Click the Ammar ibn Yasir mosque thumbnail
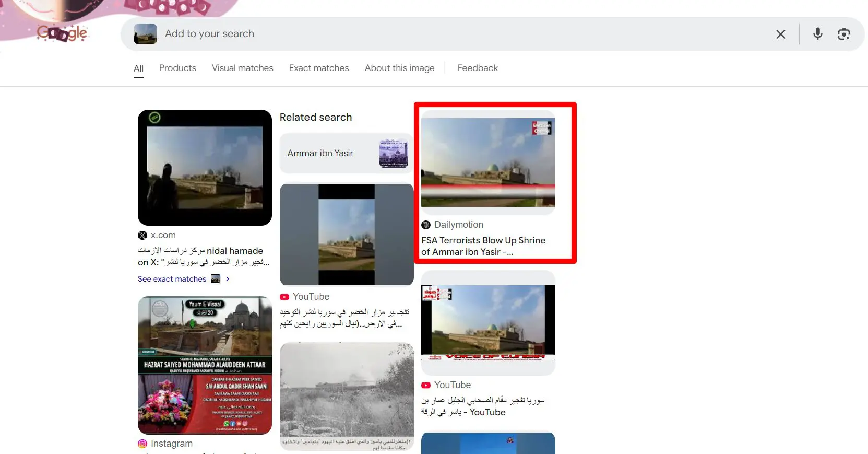 394,153
